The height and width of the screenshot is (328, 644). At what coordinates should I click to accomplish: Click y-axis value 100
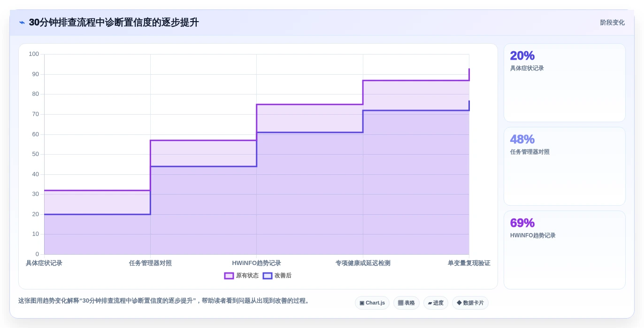[34, 54]
